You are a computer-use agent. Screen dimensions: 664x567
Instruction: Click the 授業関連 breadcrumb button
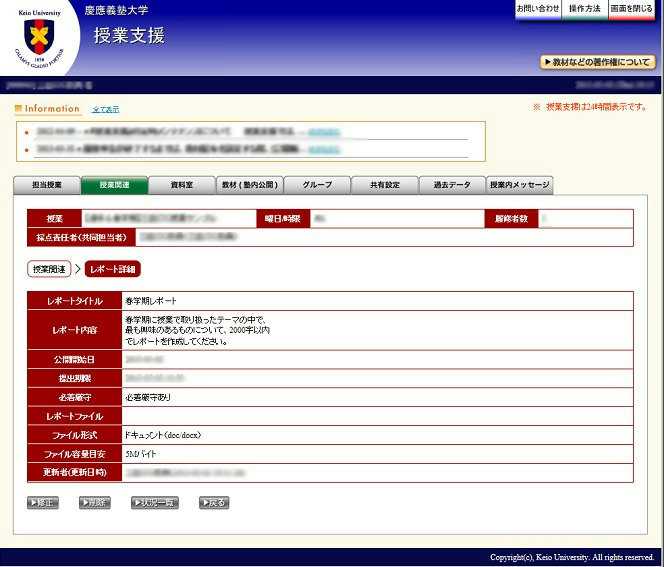coord(49,269)
